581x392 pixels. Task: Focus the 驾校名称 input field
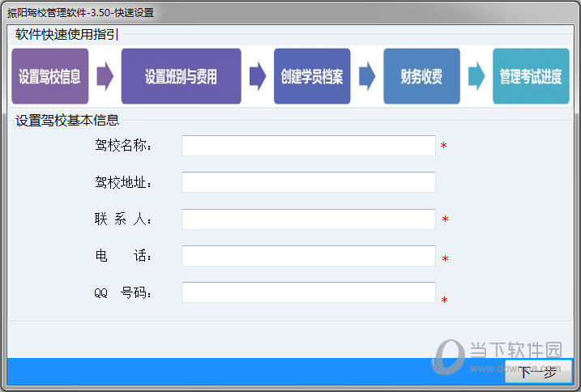(x=308, y=146)
